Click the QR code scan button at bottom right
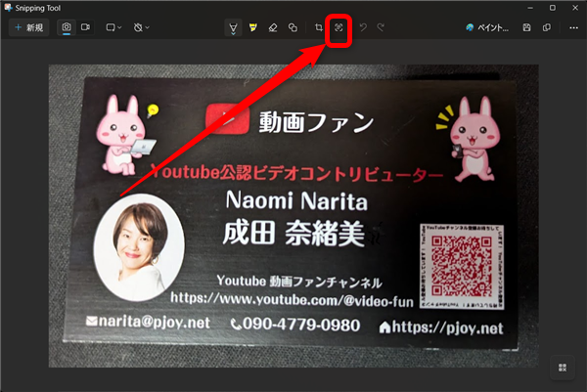The width and height of the screenshot is (587, 392). point(563,368)
